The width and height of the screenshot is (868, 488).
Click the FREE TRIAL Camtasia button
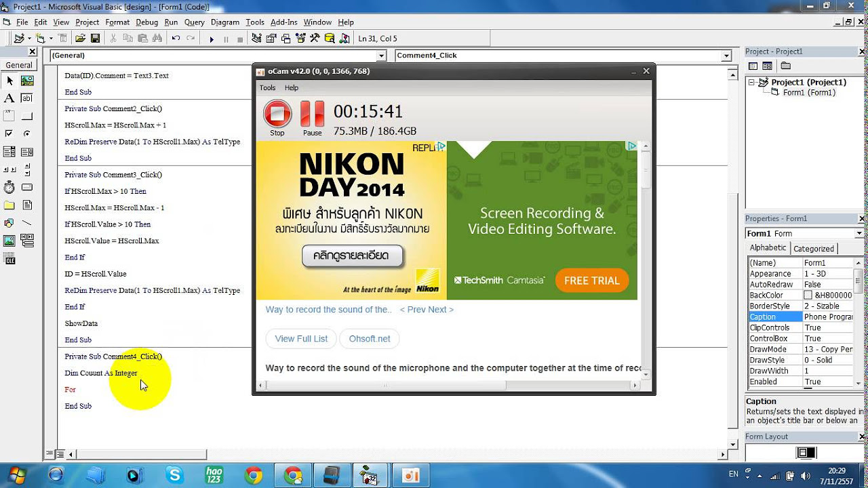pos(591,281)
